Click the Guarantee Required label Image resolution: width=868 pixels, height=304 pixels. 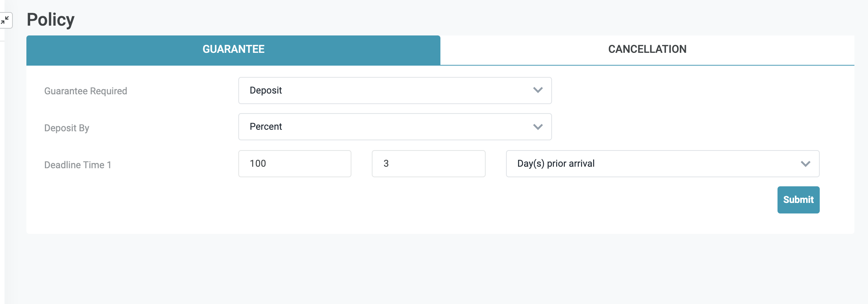point(86,91)
